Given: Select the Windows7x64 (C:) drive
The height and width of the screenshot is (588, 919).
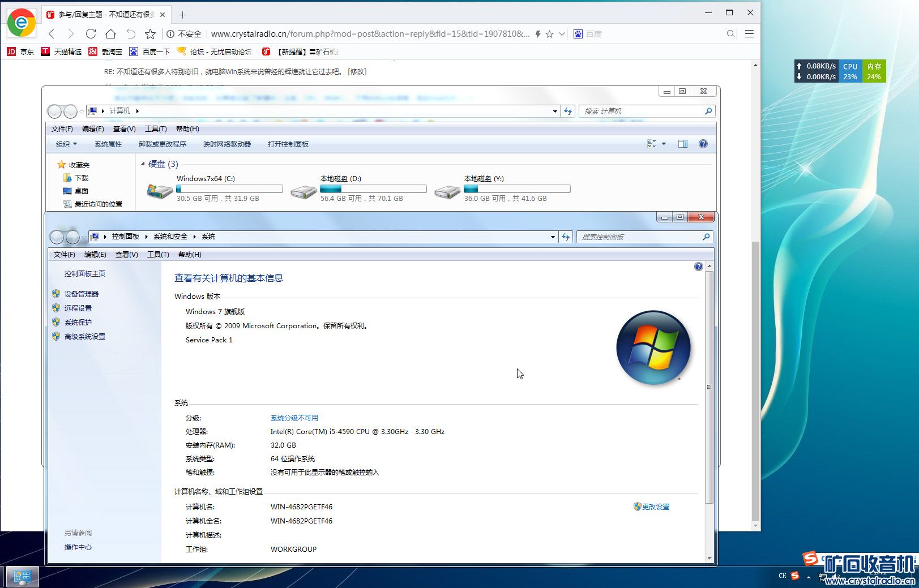Looking at the screenshot, I should click(215, 188).
